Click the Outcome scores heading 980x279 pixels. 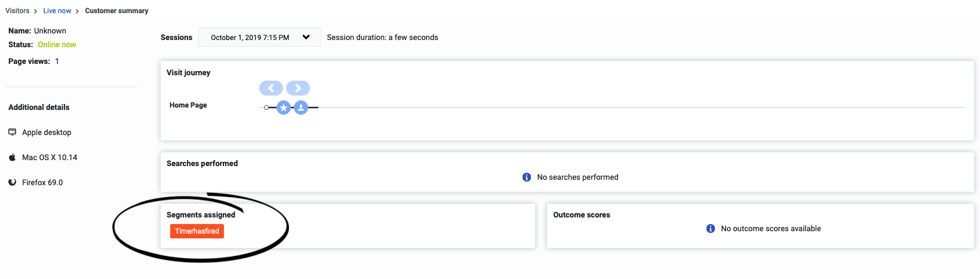tap(582, 215)
